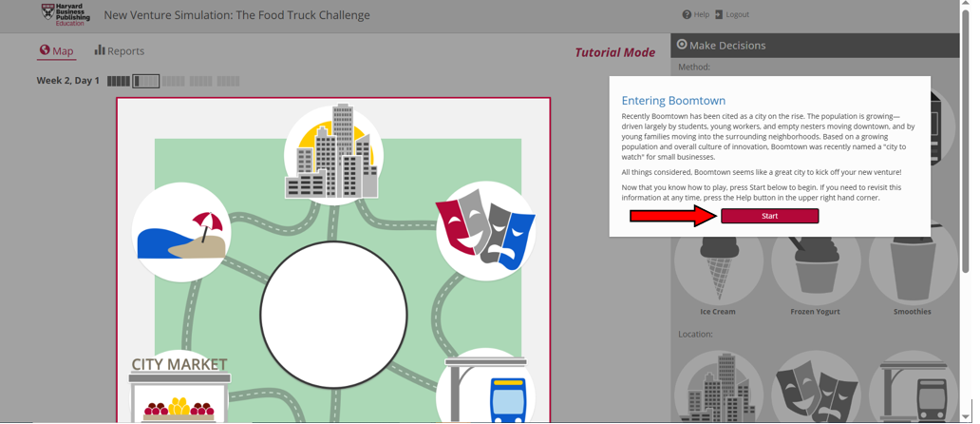This screenshot has width=980, height=424.
Task: Select the theater masks location on map
Action: tap(485, 231)
